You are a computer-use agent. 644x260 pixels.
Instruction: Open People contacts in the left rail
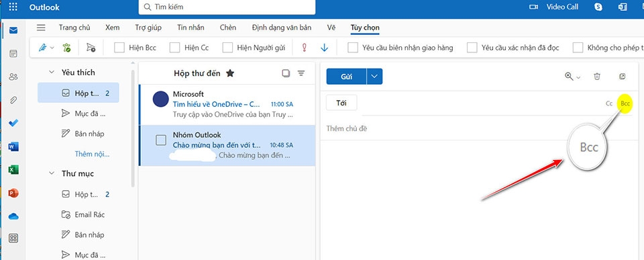13,77
